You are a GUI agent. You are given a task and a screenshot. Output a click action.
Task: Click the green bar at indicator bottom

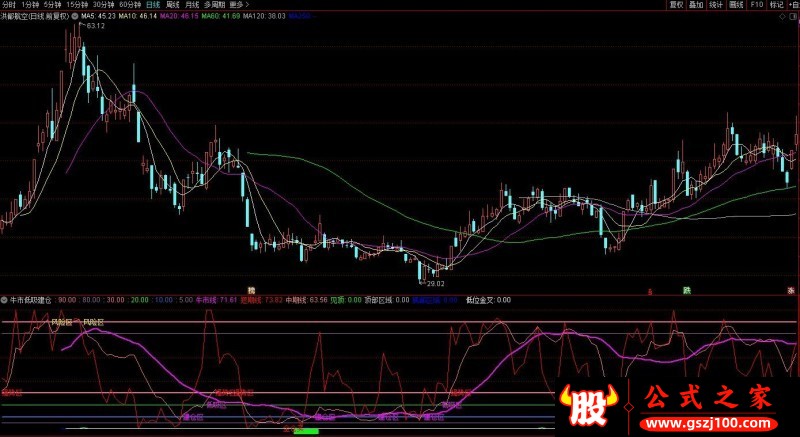(x=305, y=431)
